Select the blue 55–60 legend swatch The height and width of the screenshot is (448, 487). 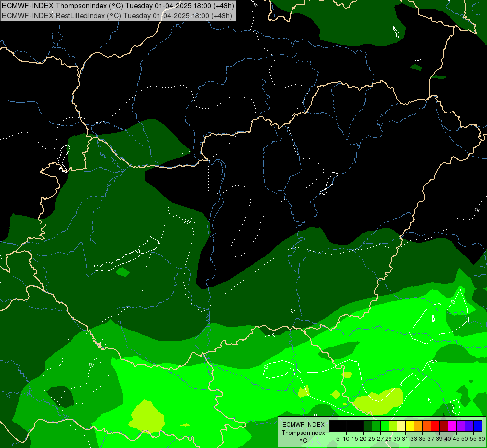[x=478, y=426]
